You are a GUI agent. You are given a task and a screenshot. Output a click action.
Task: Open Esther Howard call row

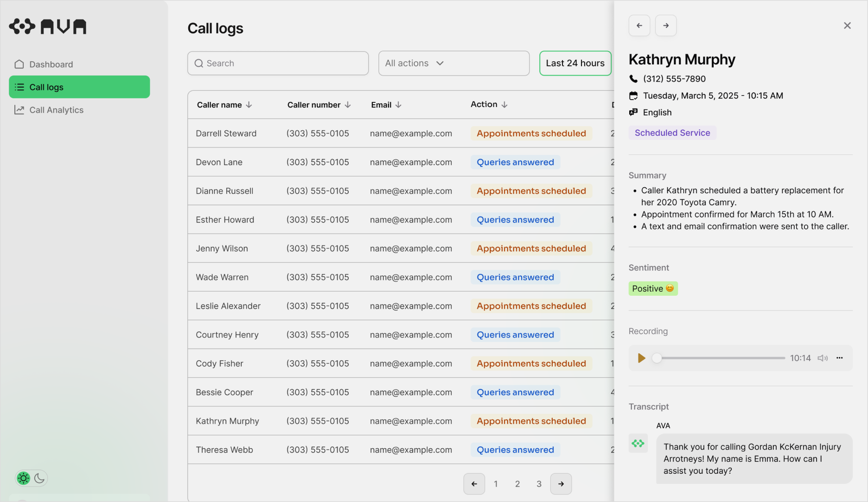tap(401, 220)
